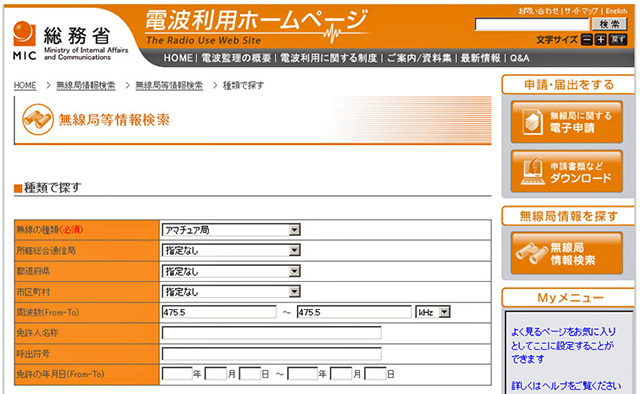Click 呼出符号 text field
Image resolution: width=640 pixels, height=394 pixels.
(x=272, y=354)
